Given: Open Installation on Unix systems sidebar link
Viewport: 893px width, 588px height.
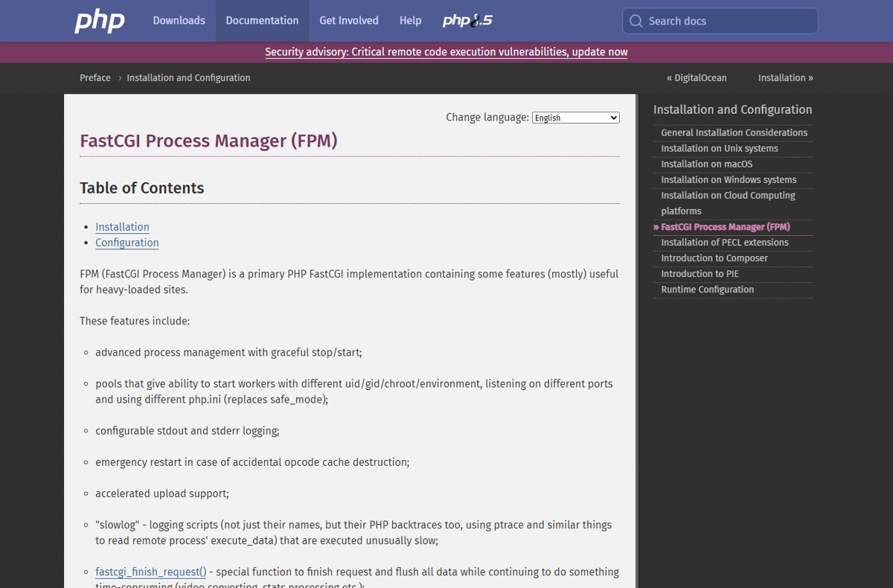Looking at the screenshot, I should [x=720, y=148].
